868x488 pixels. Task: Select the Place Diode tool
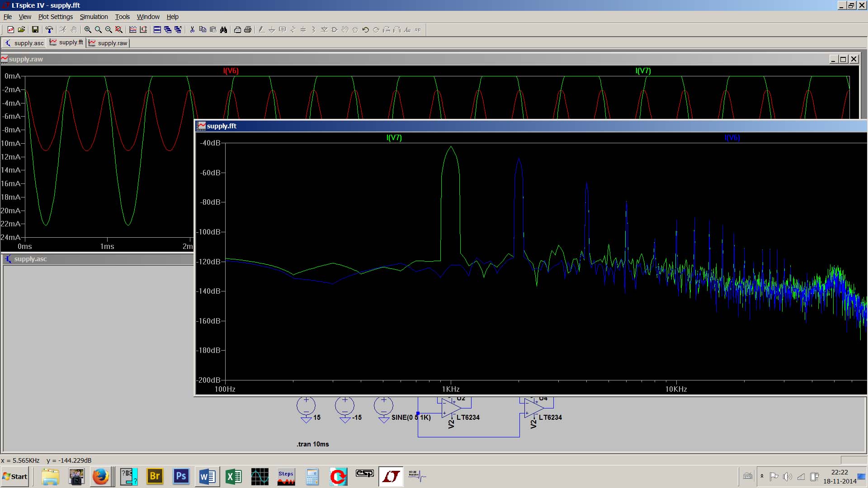[324, 30]
